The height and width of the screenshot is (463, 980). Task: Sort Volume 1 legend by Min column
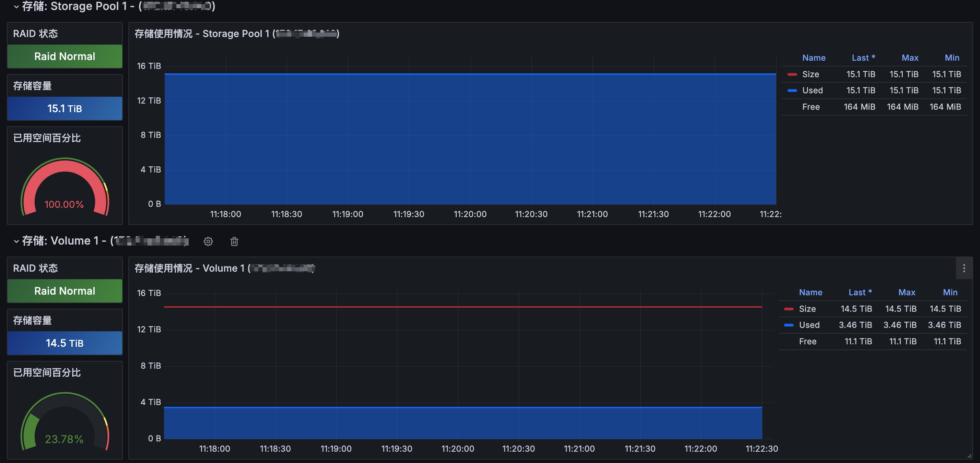(x=950, y=292)
